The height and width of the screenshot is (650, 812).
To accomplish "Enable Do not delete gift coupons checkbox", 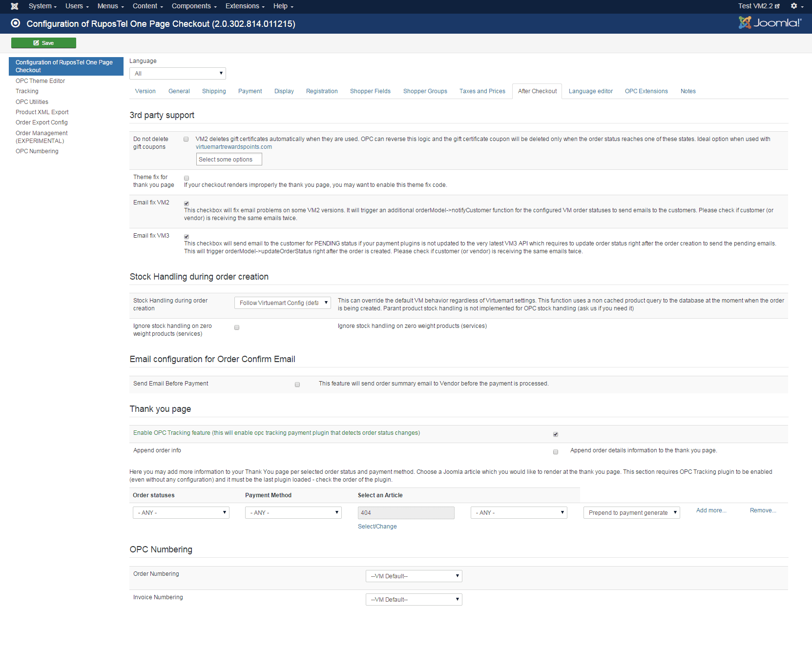I will tap(186, 139).
